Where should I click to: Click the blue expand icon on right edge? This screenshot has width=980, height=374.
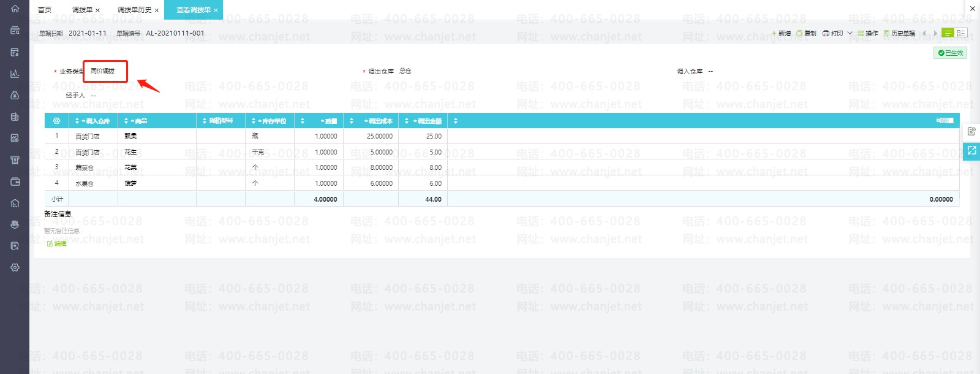point(971,150)
